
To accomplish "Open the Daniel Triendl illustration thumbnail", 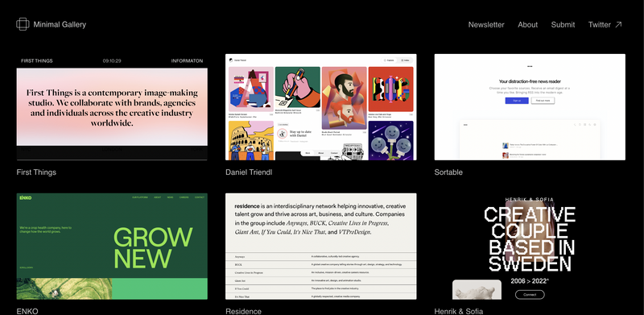I will pyautogui.click(x=320, y=107).
